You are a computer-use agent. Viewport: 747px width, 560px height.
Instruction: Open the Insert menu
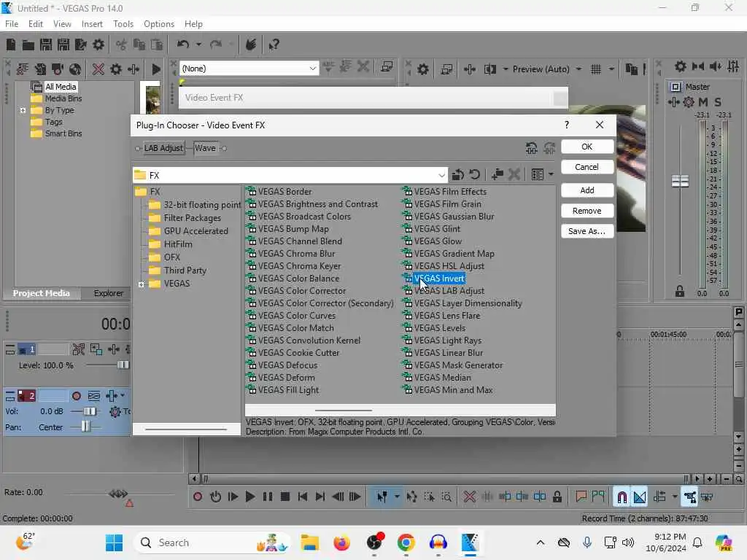click(92, 24)
